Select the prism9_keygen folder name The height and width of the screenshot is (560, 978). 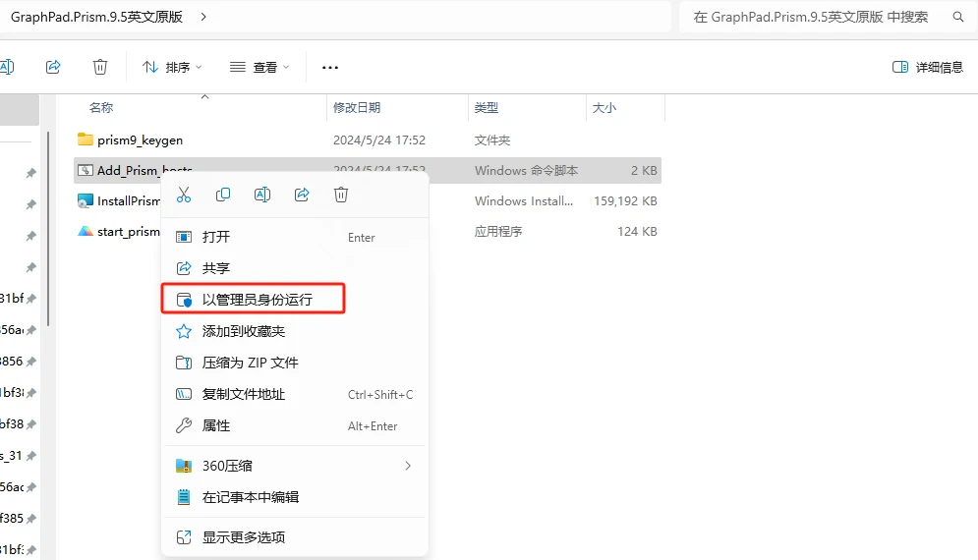point(140,140)
